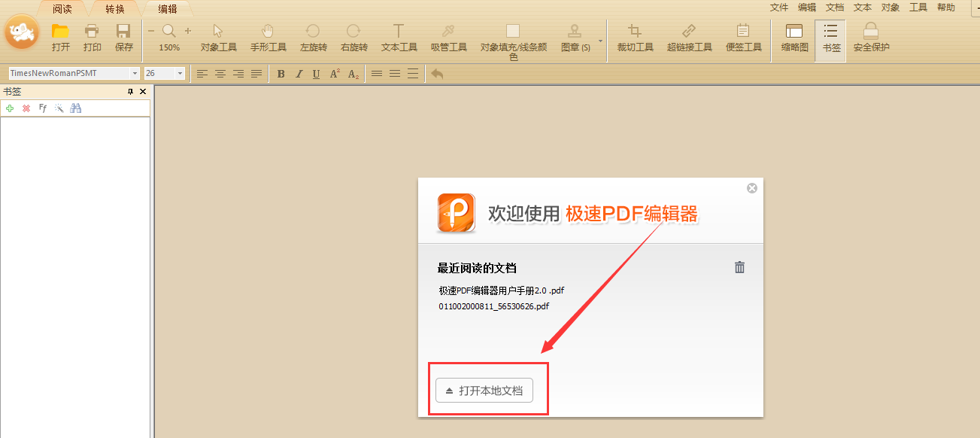The width and height of the screenshot is (980, 438).
Task: Open recent file 011002000811_56530626.pdf
Action: [494, 306]
